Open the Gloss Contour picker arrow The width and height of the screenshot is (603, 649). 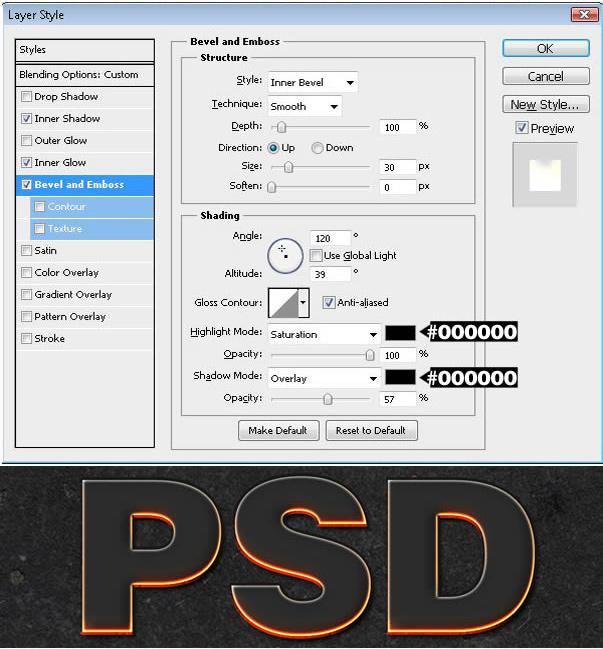[303, 303]
